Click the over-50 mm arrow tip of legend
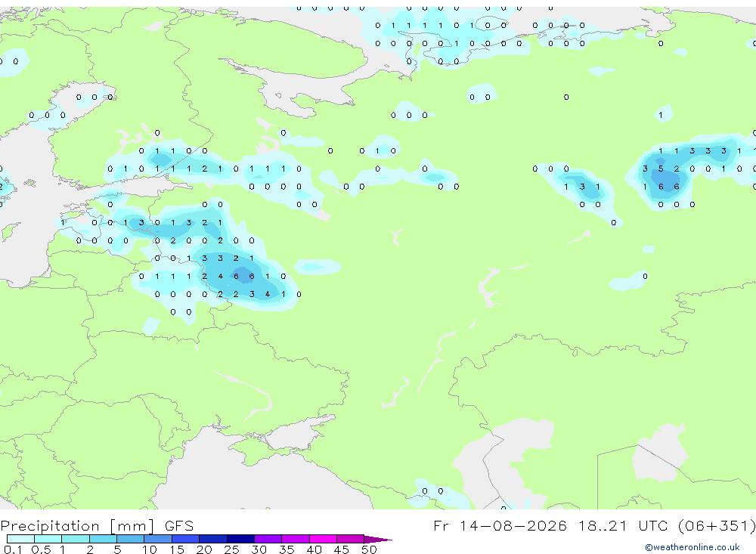The height and width of the screenshot is (554, 756). click(x=378, y=540)
